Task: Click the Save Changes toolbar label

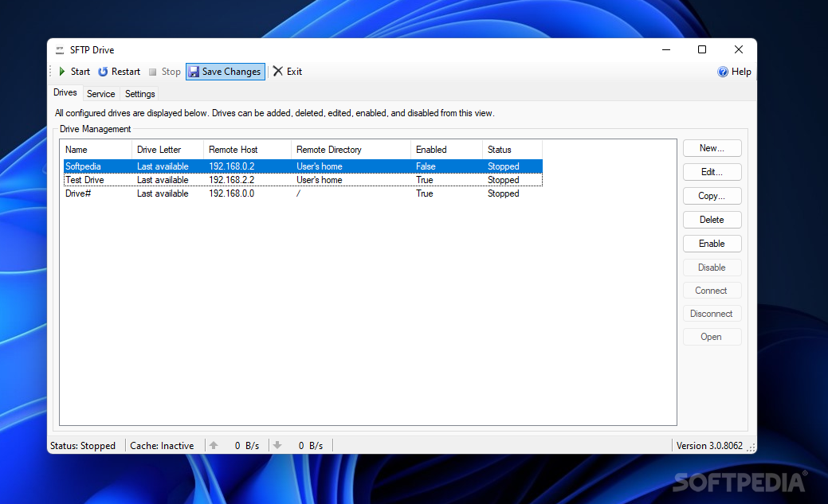Action: tap(231, 71)
